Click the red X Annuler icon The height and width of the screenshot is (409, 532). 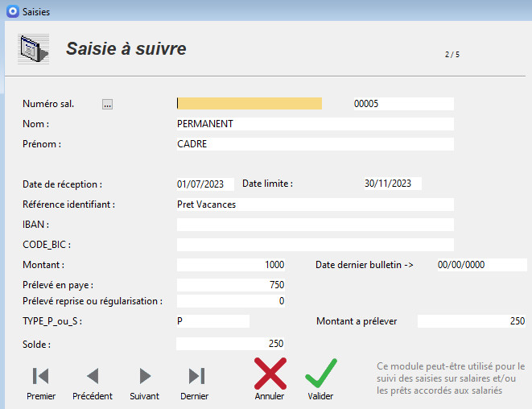tap(270, 374)
